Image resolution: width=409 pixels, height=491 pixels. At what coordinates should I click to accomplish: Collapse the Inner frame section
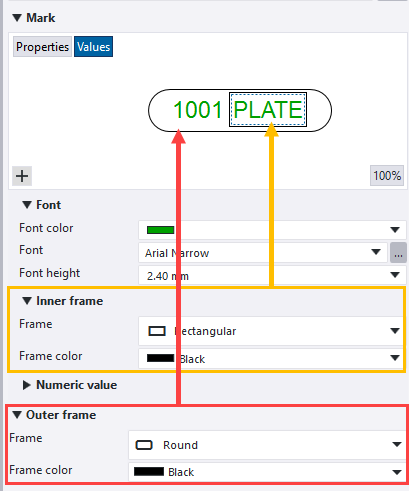27,301
